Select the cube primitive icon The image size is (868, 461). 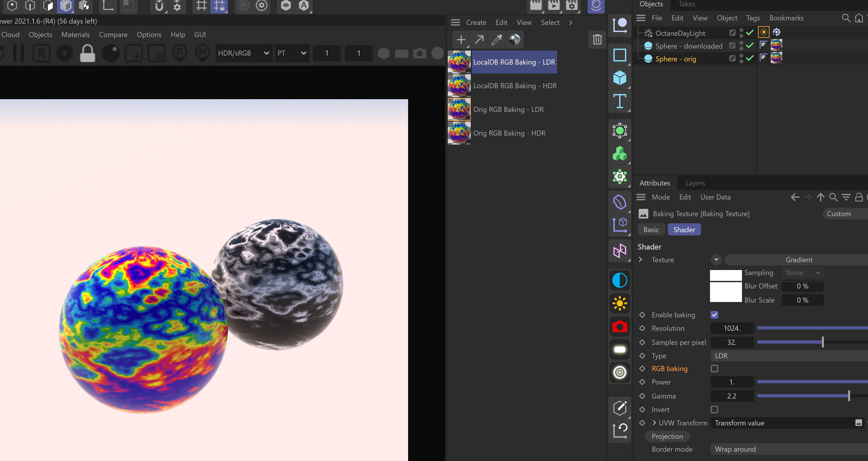[x=619, y=78]
